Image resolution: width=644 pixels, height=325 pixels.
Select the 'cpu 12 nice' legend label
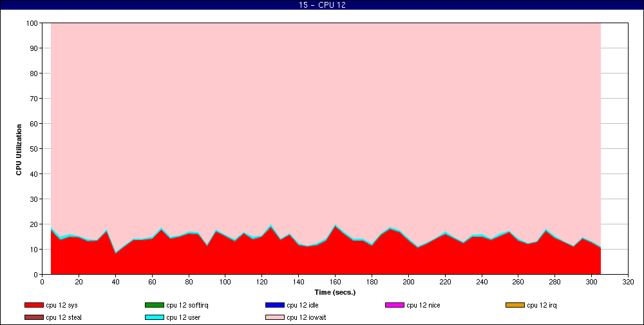[423, 305]
